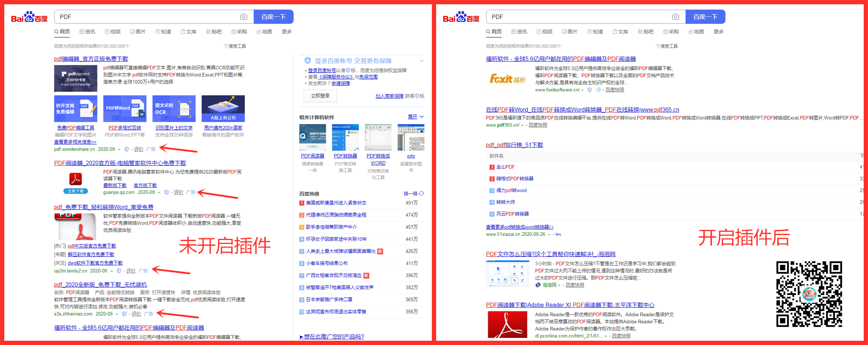Screen dimensions: 868x345
Task: Click the shield icon beside pdf.wondershare.cn result
Action: [126, 149]
